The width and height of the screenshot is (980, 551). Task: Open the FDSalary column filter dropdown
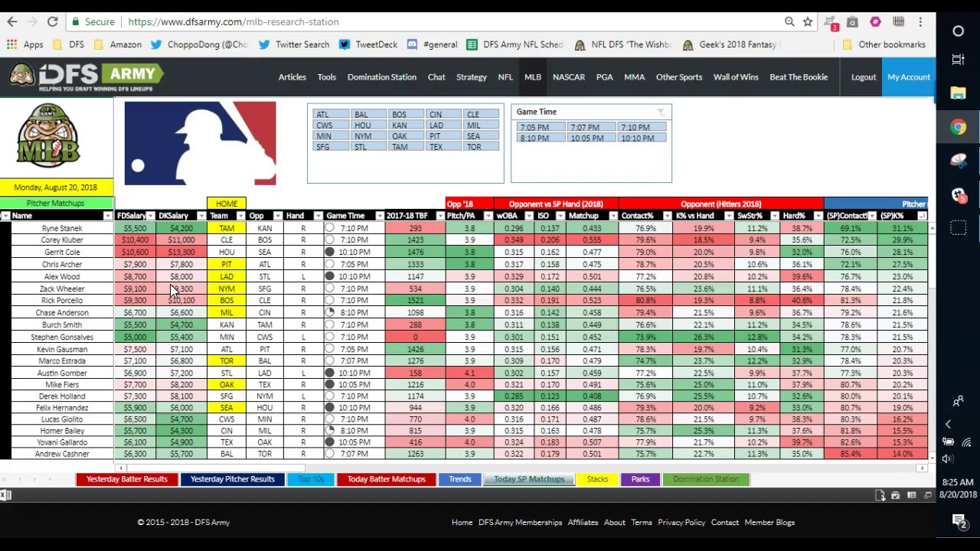pyautogui.click(x=151, y=217)
